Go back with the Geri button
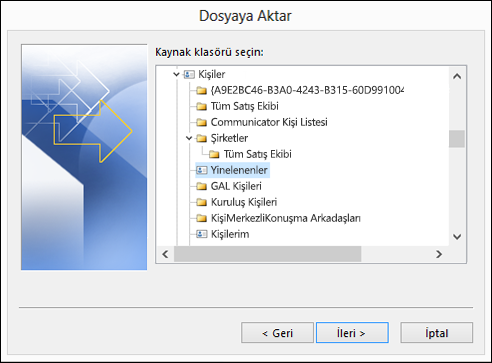492x363 pixels. (x=277, y=333)
